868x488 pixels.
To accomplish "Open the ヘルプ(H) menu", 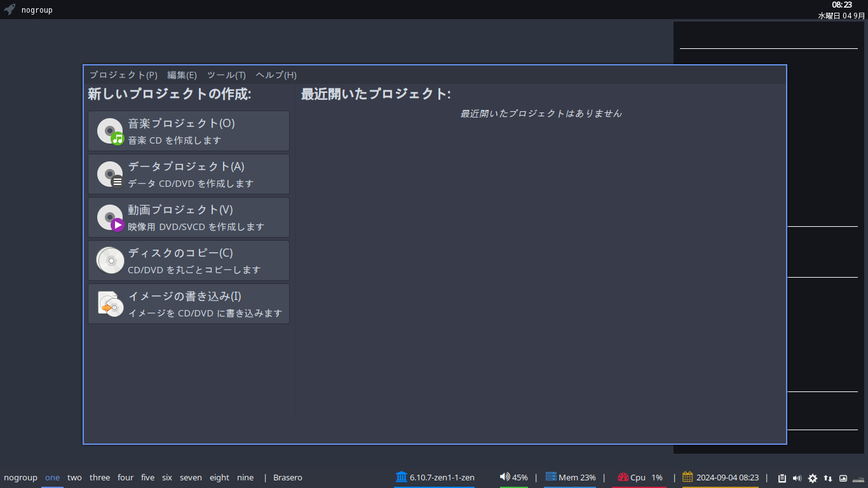I will point(275,74).
